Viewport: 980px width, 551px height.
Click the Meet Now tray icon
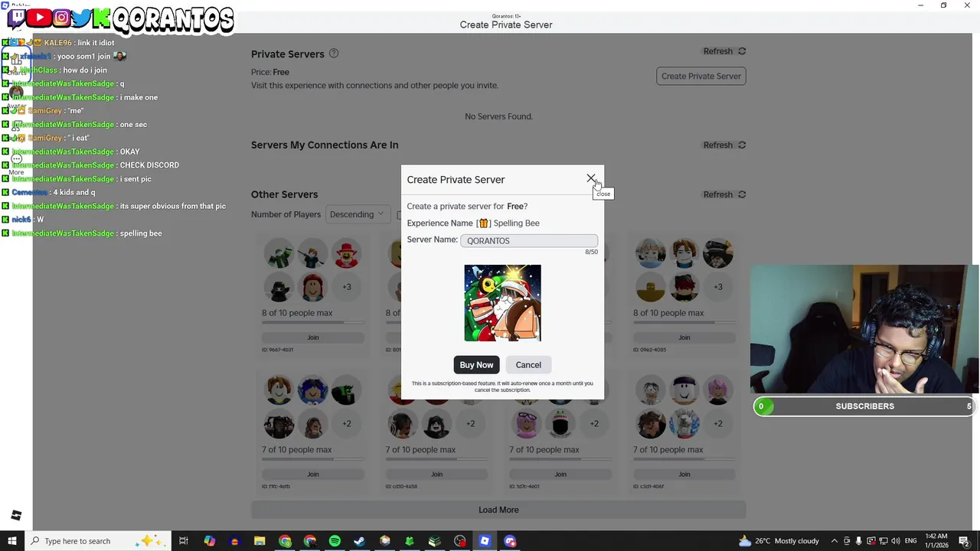tap(847, 541)
